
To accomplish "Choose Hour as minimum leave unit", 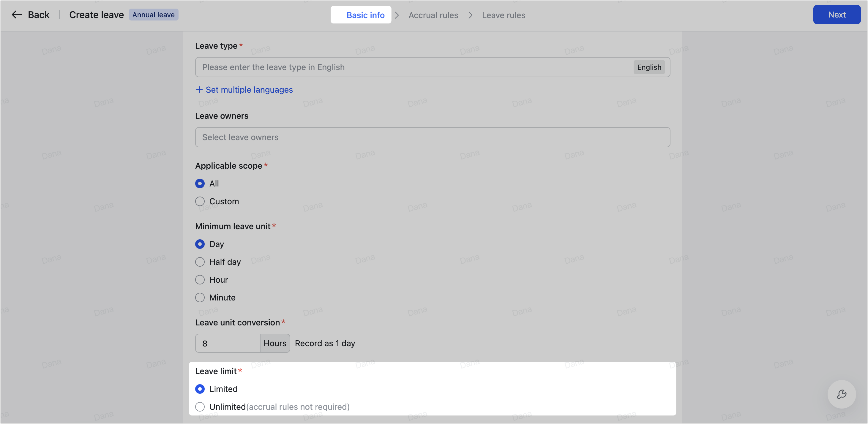I will pyautogui.click(x=200, y=279).
